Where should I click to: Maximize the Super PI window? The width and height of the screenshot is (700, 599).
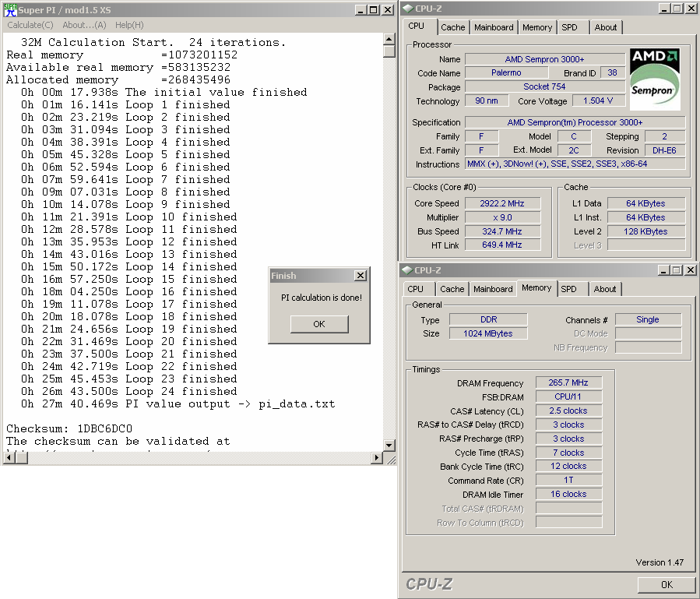point(374,10)
